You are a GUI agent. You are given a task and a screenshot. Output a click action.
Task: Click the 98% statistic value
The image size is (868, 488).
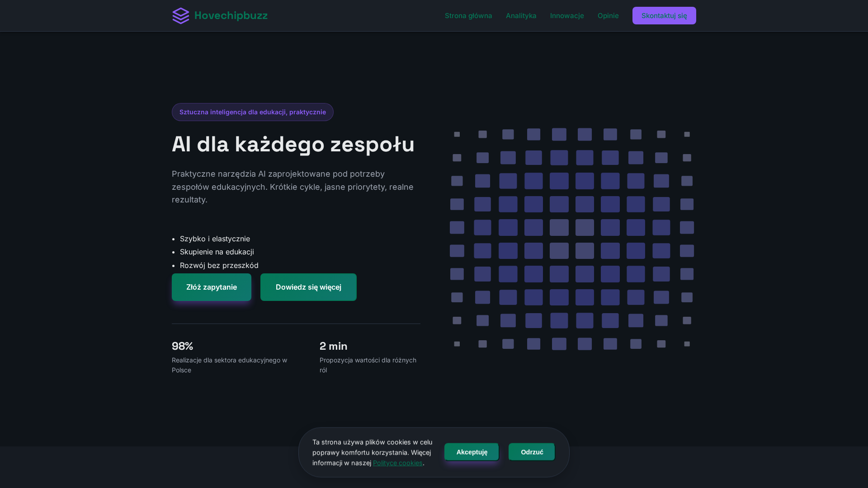coord(182,346)
